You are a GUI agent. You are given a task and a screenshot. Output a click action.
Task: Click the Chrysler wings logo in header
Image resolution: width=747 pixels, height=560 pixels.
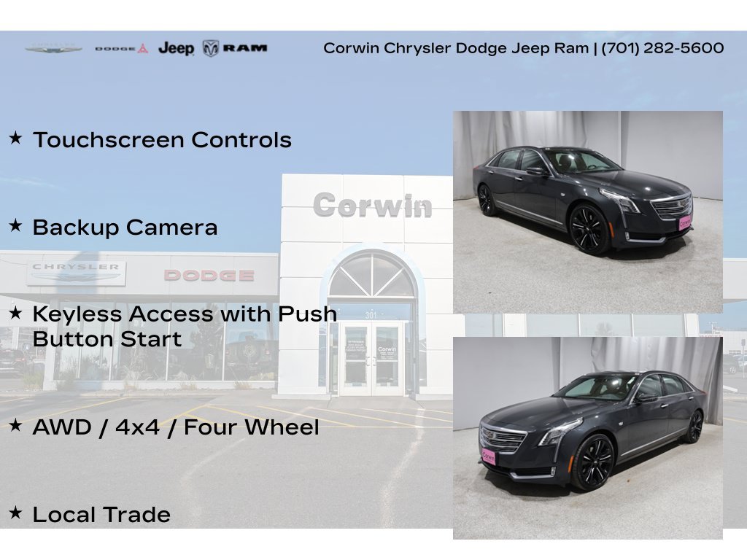pyautogui.click(x=54, y=48)
